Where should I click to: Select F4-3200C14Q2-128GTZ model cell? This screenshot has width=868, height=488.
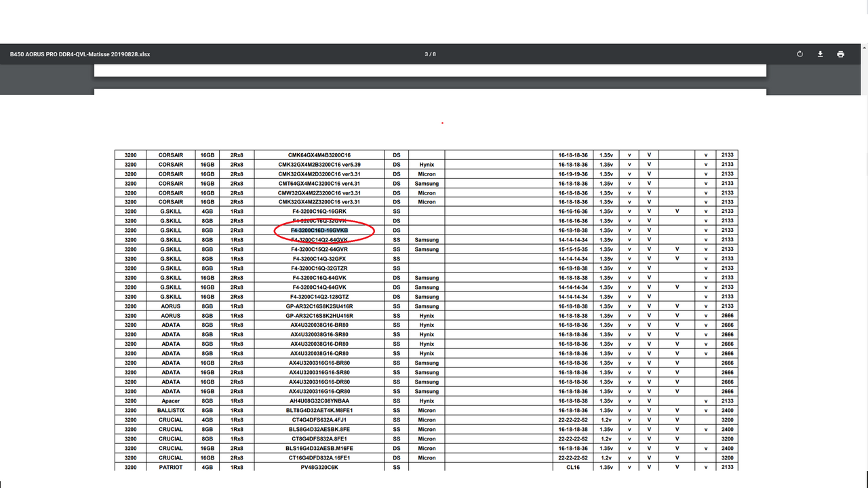[x=319, y=297]
